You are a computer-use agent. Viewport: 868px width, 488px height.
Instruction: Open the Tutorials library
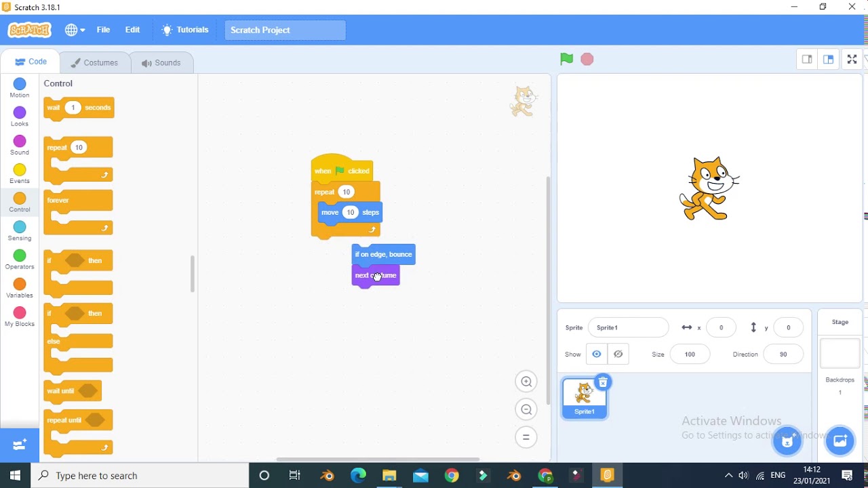click(x=185, y=30)
